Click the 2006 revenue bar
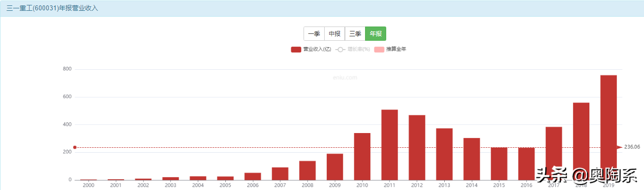This screenshot has height=190, width=644. pyautogui.click(x=253, y=176)
